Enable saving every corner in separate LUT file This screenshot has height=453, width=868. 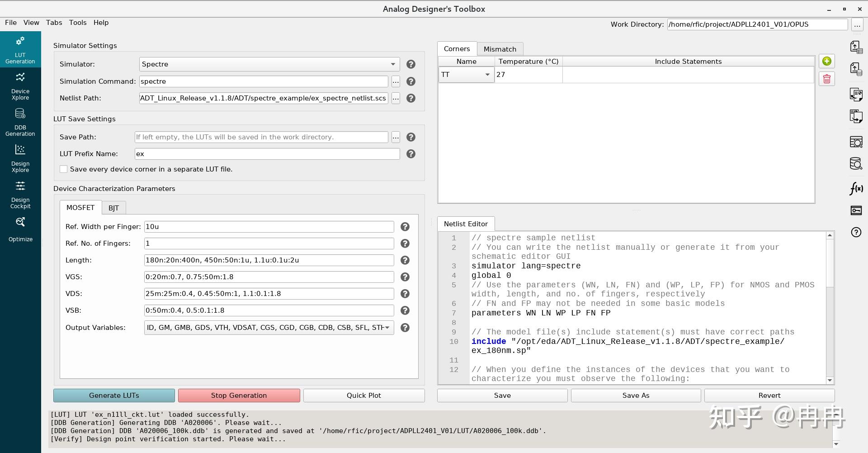[x=64, y=169]
